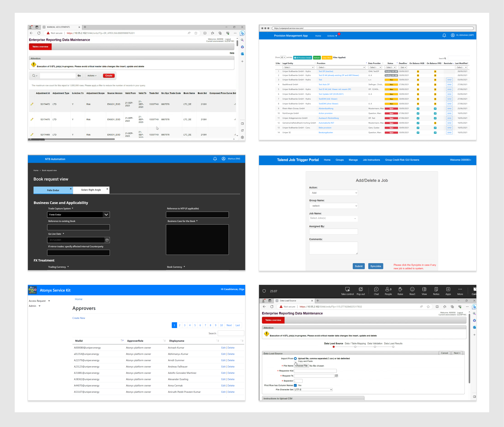The width and height of the screenshot is (504, 427).
Task: Select Upload file comma separated radio option
Action: coord(295,359)
